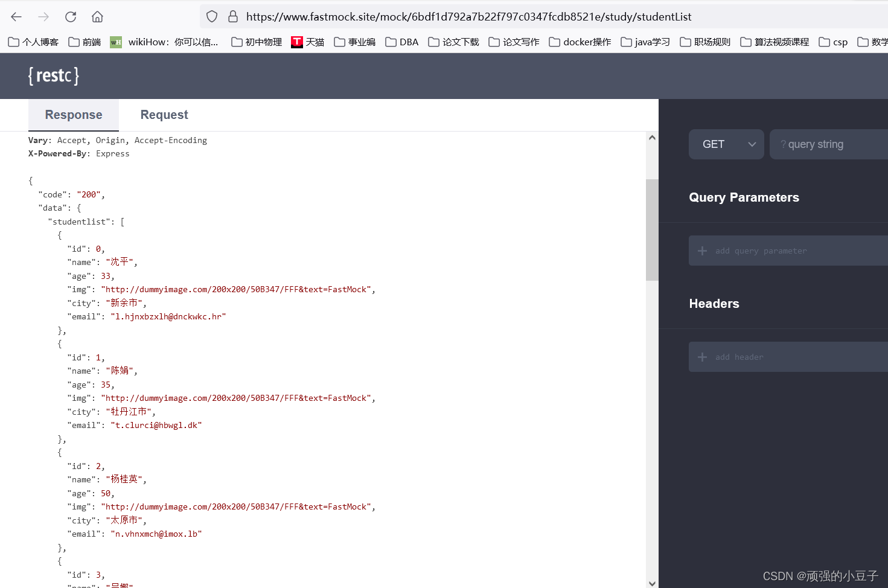Click add query parameter
The height and width of the screenshot is (588, 888).
(761, 251)
